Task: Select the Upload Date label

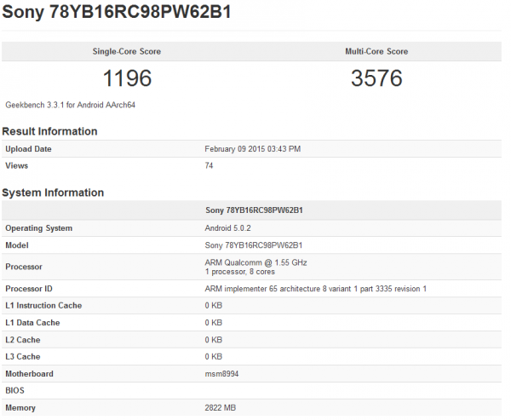Action: 28,149
